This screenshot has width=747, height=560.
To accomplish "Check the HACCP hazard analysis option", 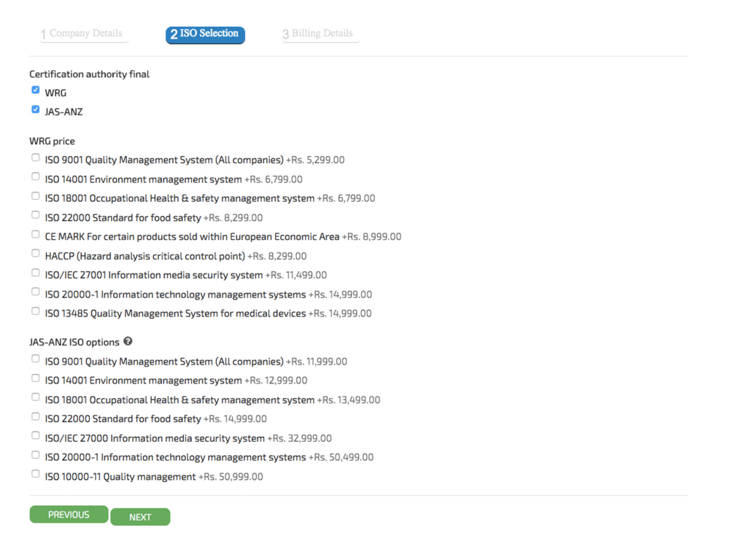I will pyautogui.click(x=35, y=254).
